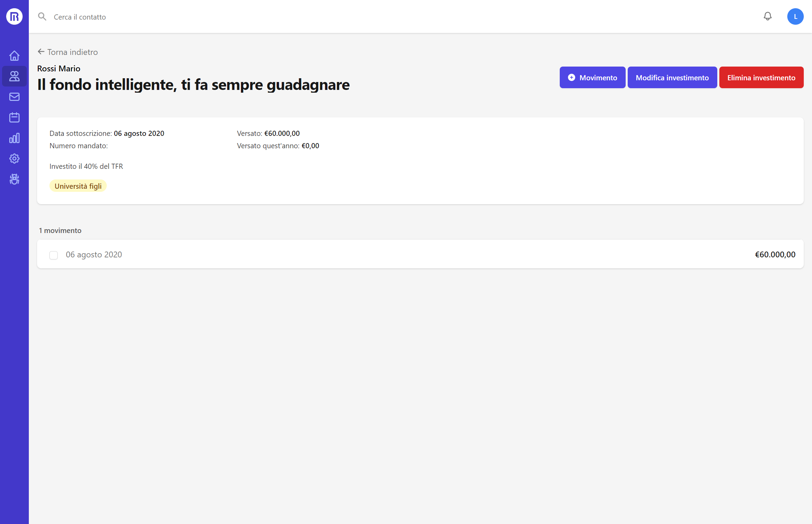The image size is (812, 524).
Task: Open the Mail envelope icon
Action: click(14, 97)
